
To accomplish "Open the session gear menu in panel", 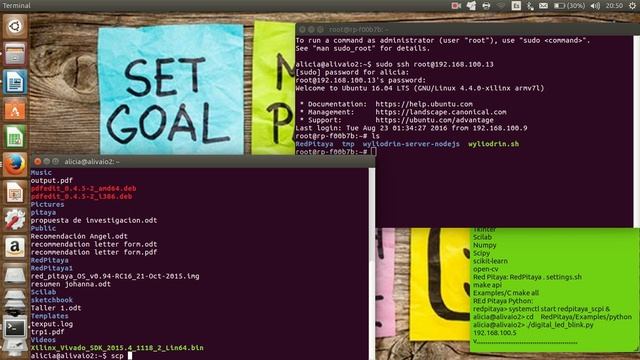I will [x=632, y=6].
